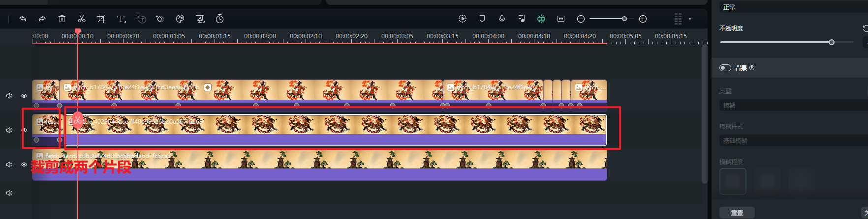Start render preview of the timeline
This screenshot has width=868, height=219.
pyautogui.click(x=463, y=19)
